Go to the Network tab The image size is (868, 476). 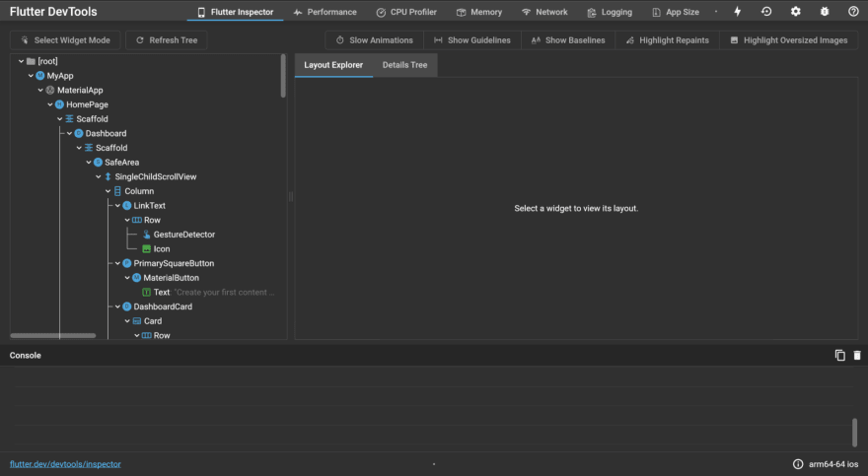(544, 12)
